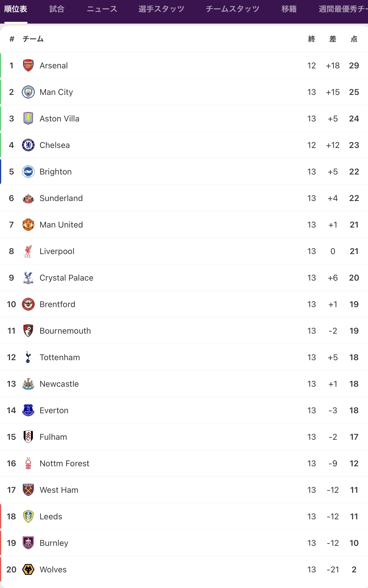Switch to the 試合 tab
Screen dimensions: 368x588
click(x=57, y=9)
